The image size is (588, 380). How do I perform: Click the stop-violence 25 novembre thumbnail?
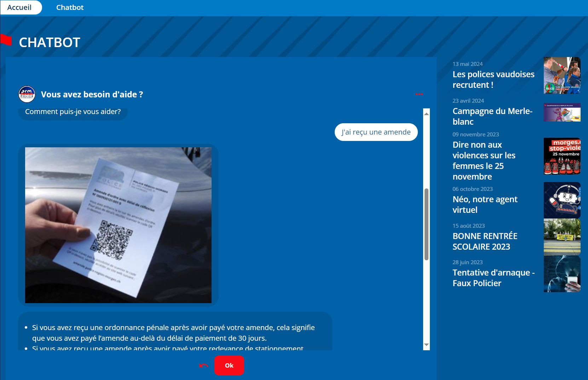coord(562,156)
